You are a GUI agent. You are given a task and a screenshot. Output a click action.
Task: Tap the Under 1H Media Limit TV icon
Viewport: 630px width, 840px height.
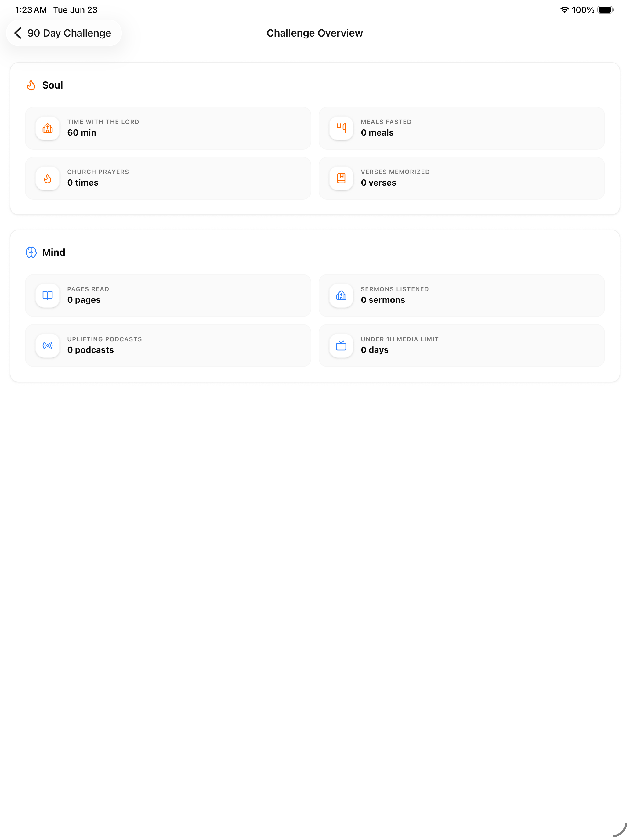pyautogui.click(x=341, y=346)
